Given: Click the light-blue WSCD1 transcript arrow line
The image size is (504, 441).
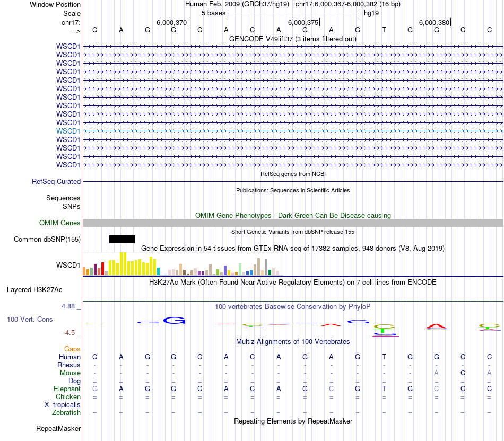Looking at the screenshot, I should click(293, 131).
